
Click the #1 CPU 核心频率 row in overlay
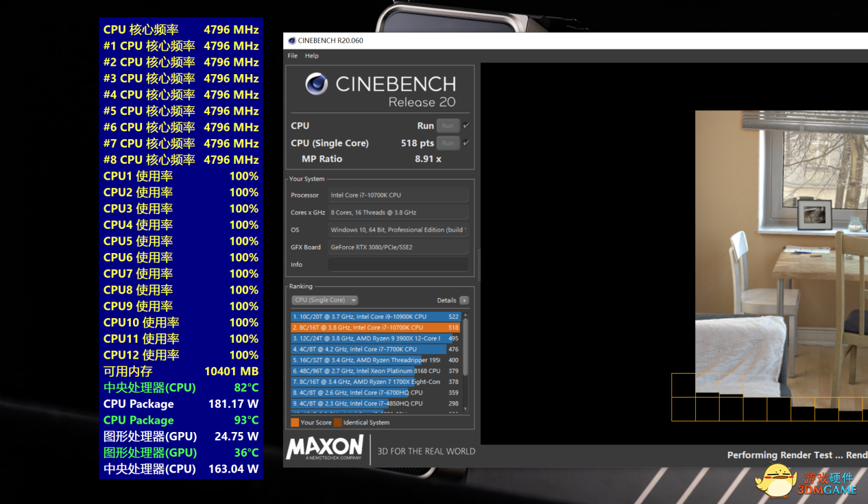(181, 46)
